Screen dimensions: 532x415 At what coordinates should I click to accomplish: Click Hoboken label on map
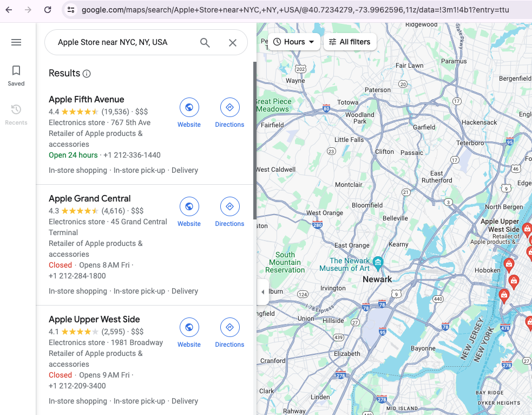(x=487, y=270)
